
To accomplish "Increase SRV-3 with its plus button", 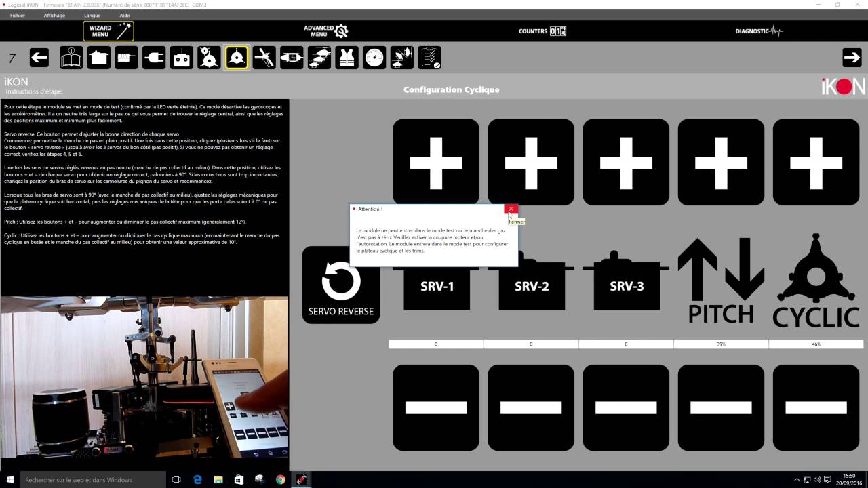I will pyautogui.click(x=626, y=162).
